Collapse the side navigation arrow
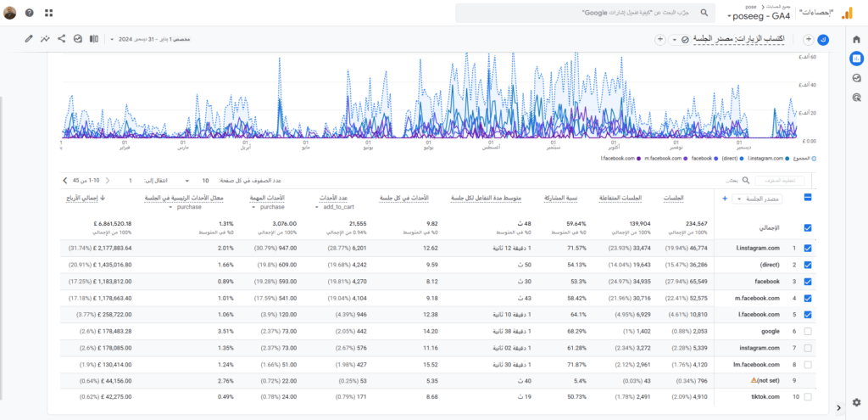The width and height of the screenshot is (868, 420). tap(838, 408)
